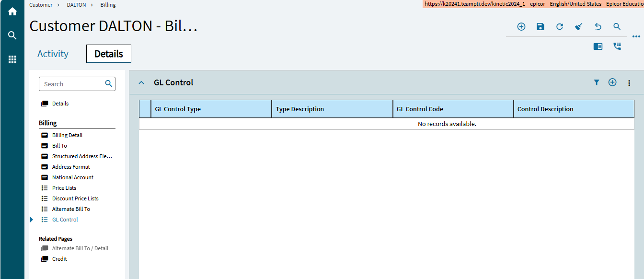The width and height of the screenshot is (644, 279).
Task: Click the New record plus icon in toolbar
Action: (521, 27)
